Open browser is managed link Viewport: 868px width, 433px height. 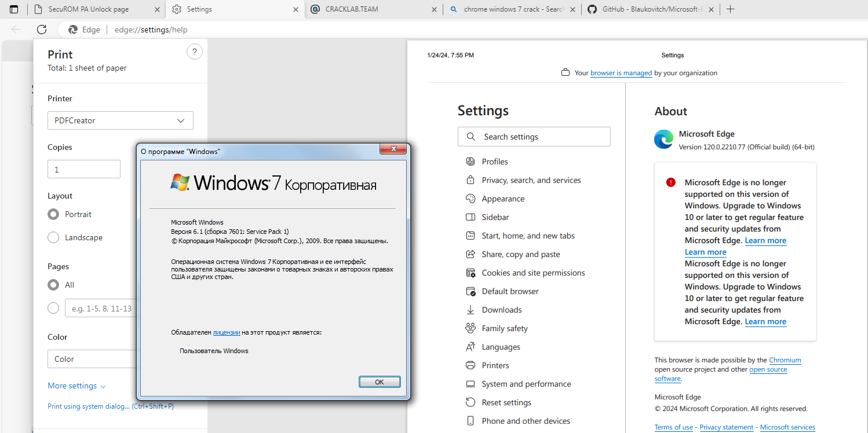tap(621, 73)
